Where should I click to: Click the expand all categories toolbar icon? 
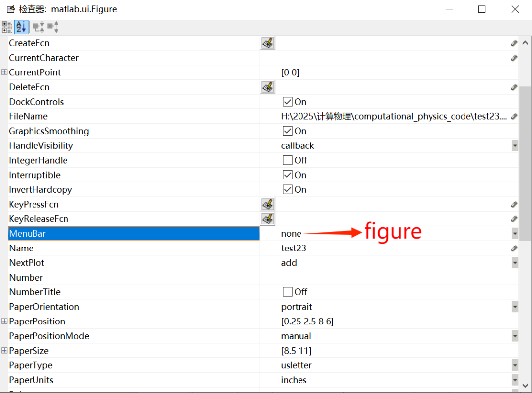click(38, 27)
